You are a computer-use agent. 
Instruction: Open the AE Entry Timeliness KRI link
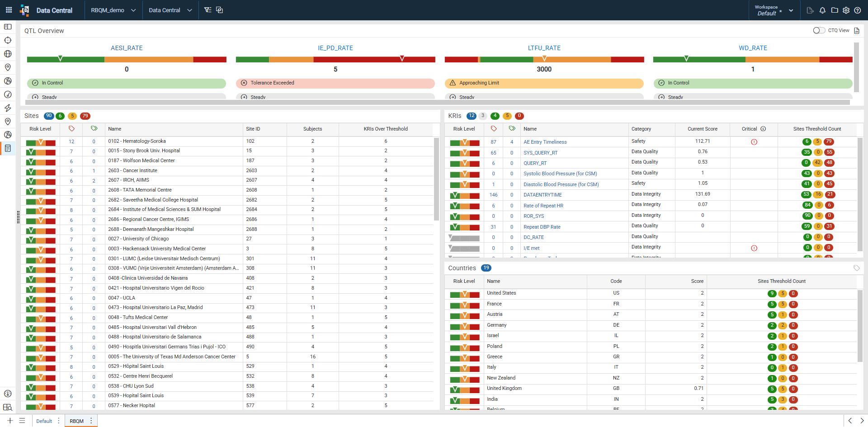(x=545, y=142)
